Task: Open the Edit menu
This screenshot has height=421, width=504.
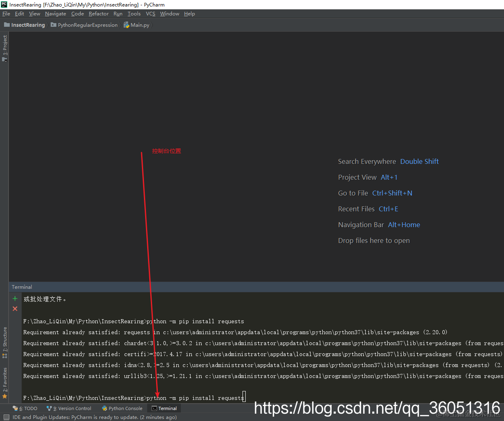Action: (x=19, y=14)
